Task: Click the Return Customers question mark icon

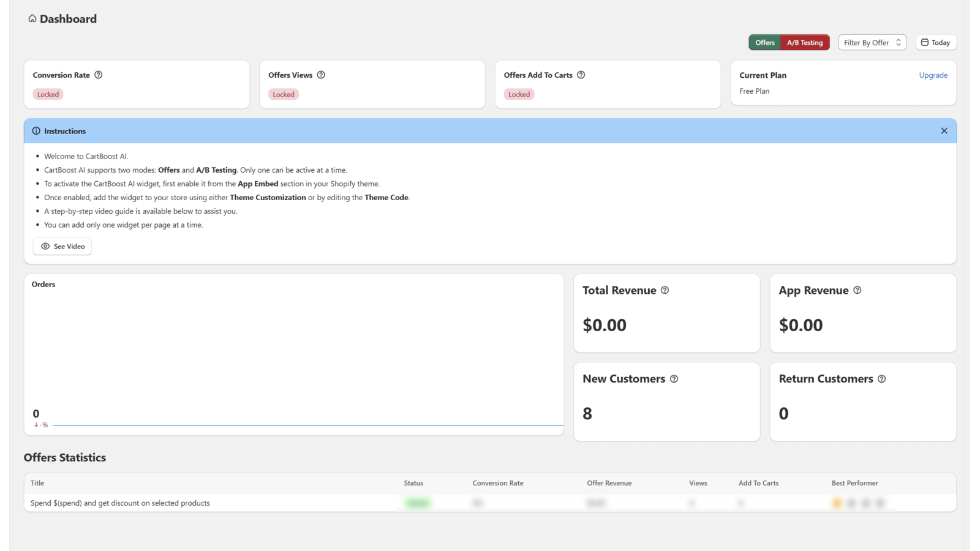Action: [882, 378]
